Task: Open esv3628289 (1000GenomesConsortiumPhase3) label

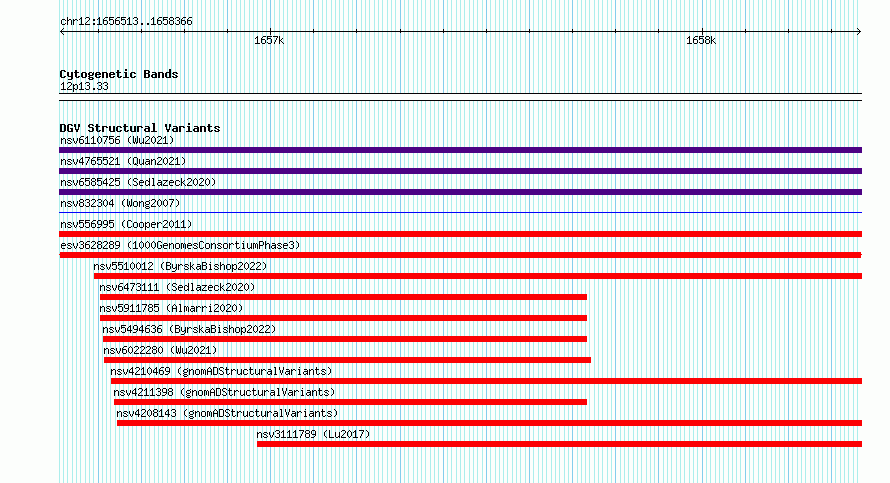Action: pos(180,245)
